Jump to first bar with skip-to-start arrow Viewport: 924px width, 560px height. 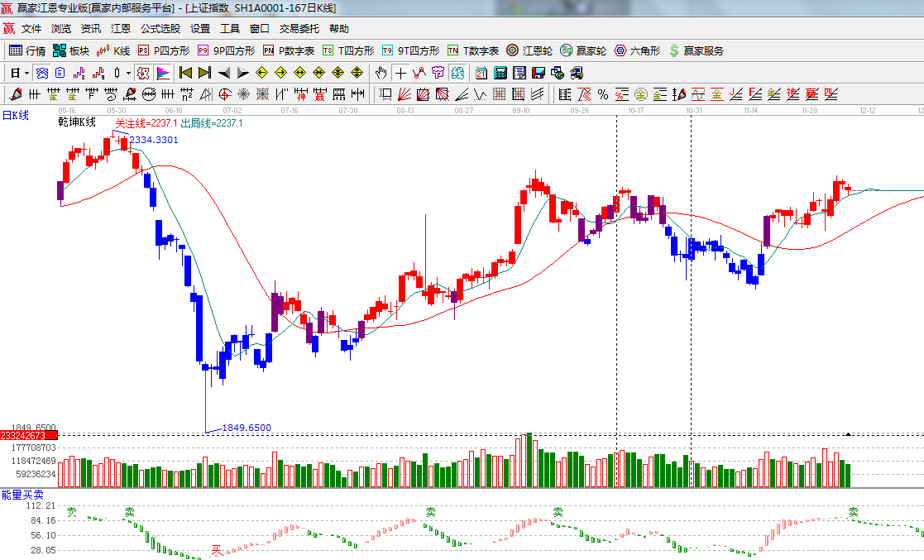click(185, 73)
